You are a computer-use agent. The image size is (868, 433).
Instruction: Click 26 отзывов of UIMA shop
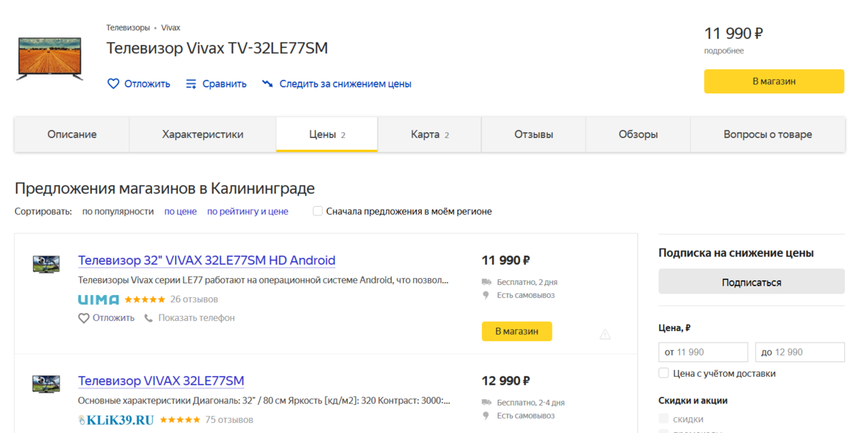[x=194, y=299]
